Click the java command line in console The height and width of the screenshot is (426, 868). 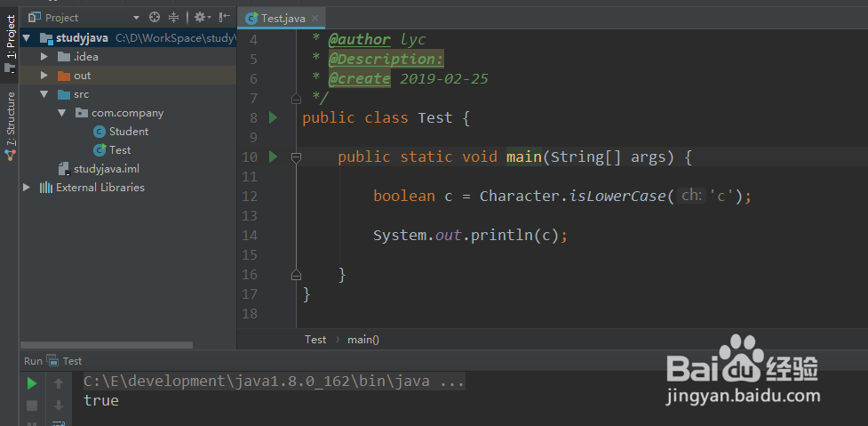click(274, 382)
